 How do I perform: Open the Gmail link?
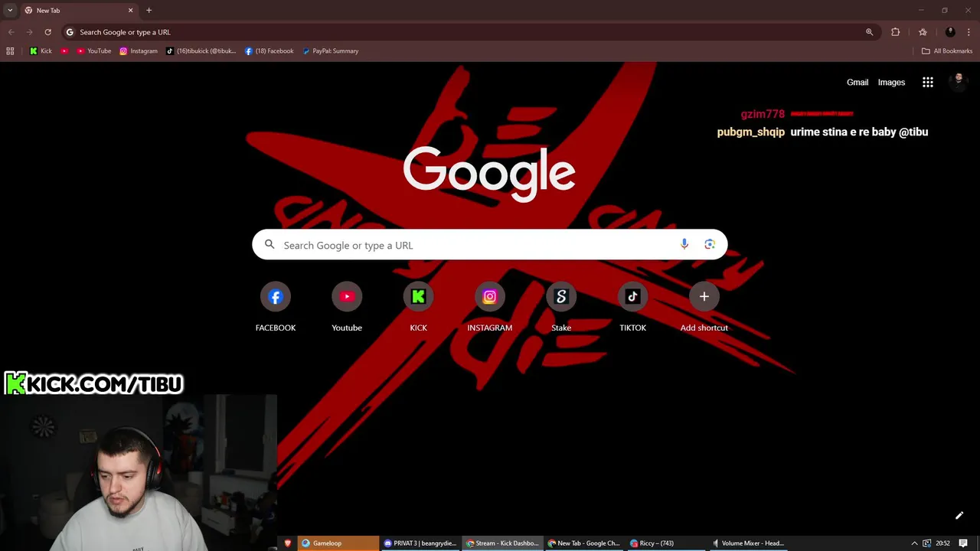857,82
